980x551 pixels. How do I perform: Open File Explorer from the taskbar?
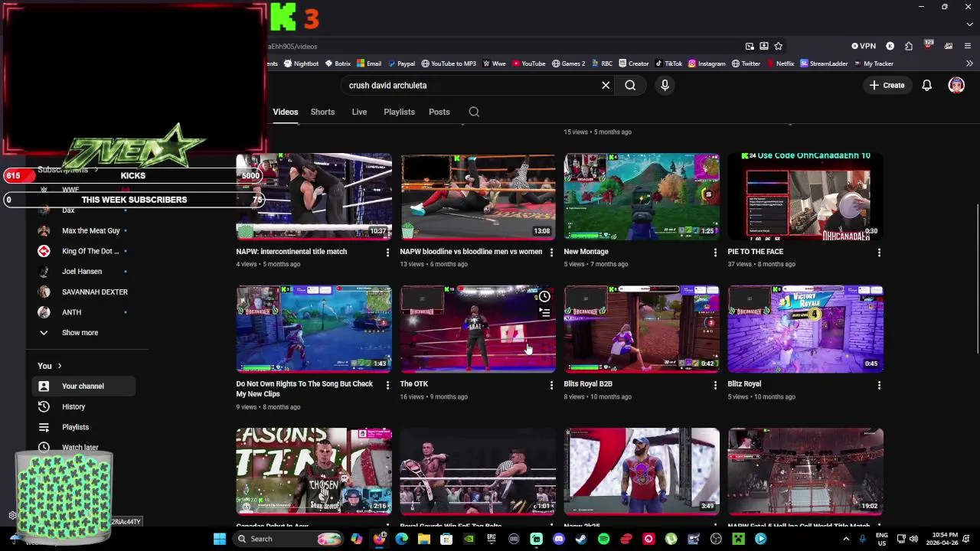click(x=423, y=539)
